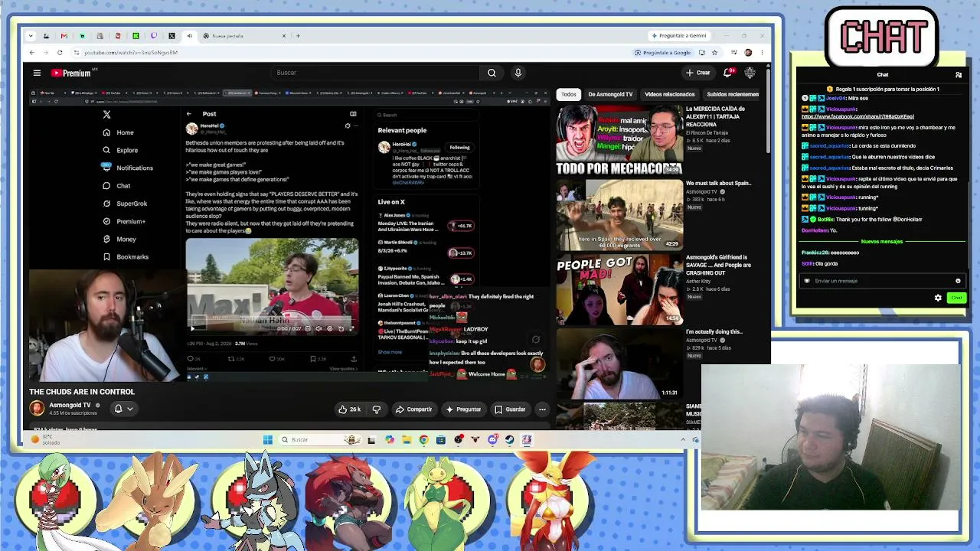Open the YouTube account avatar menu

coord(750,73)
